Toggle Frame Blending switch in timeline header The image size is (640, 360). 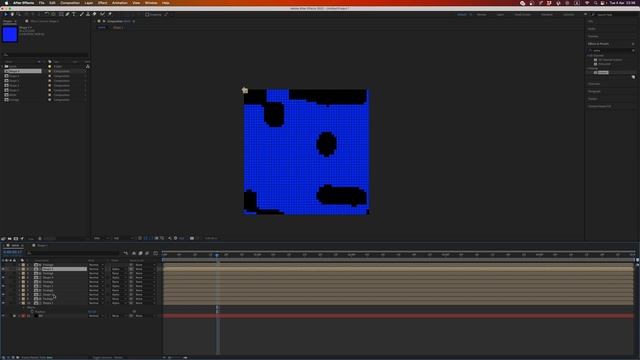[140, 253]
